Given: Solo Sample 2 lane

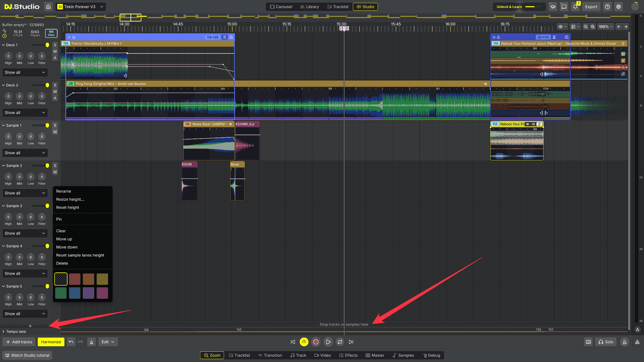Looking at the screenshot, I should coord(55,166).
